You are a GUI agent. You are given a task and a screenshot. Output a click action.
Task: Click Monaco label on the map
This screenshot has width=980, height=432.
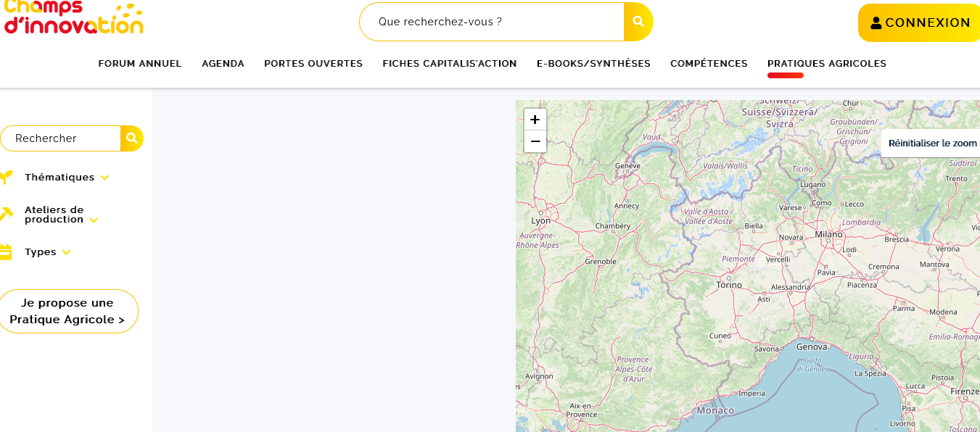pos(715,410)
